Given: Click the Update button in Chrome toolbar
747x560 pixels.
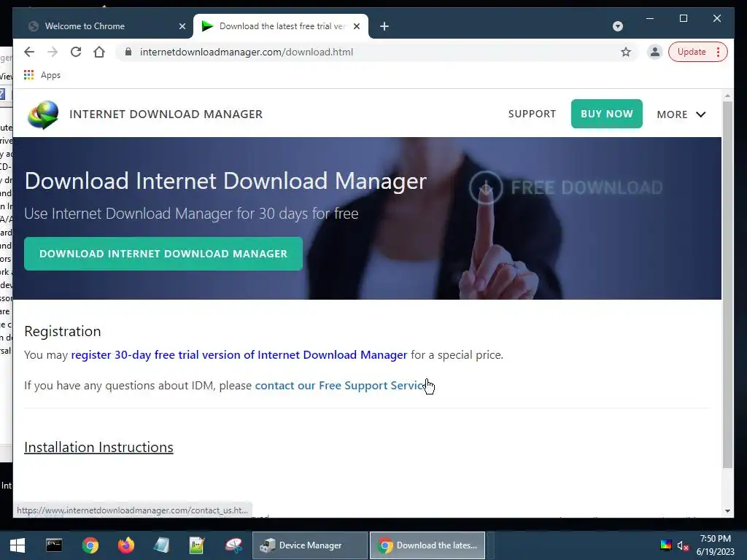Looking at the screenshot, I should (x=697, y=52).
